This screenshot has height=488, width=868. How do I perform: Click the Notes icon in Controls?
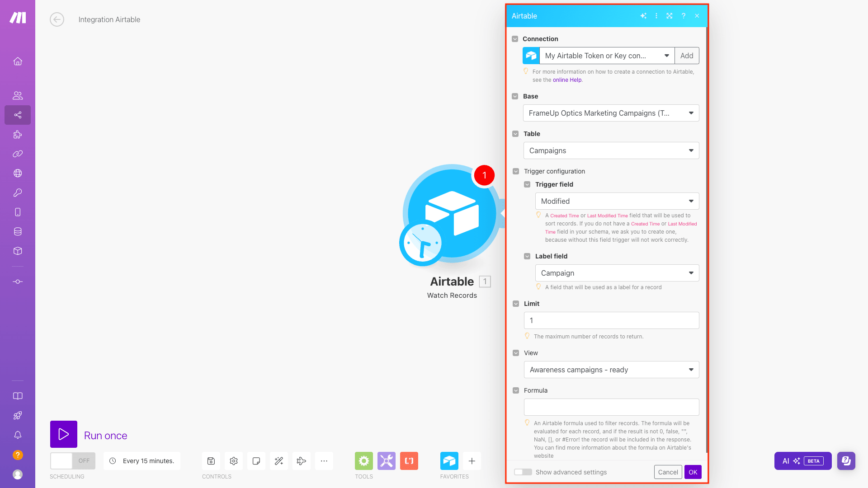coord(256,460)
